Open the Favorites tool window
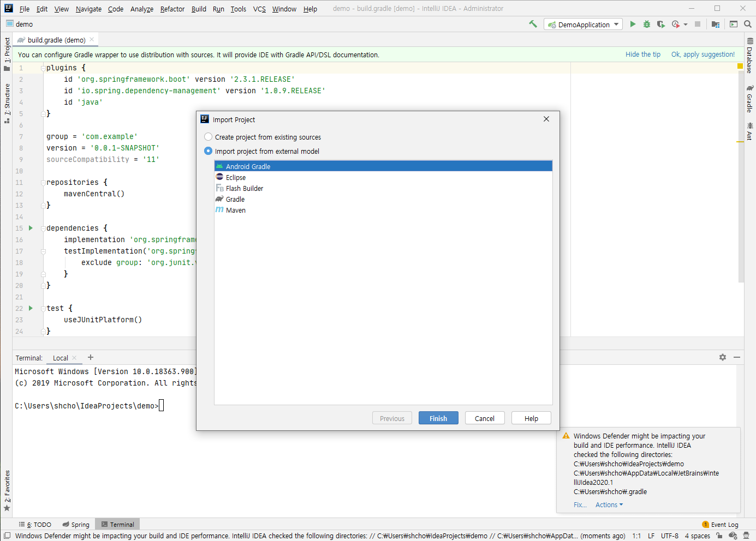Screen dimensions: 756x541 point(7,491)
